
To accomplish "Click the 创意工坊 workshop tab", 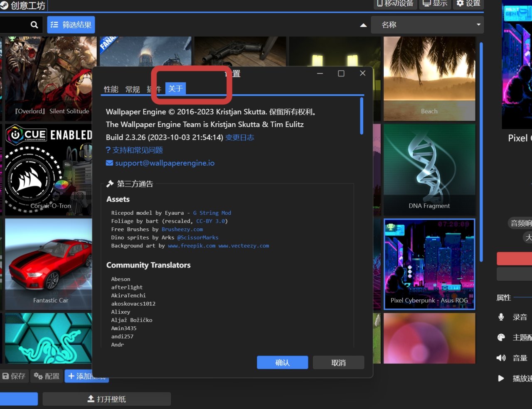I will point(23,5).
